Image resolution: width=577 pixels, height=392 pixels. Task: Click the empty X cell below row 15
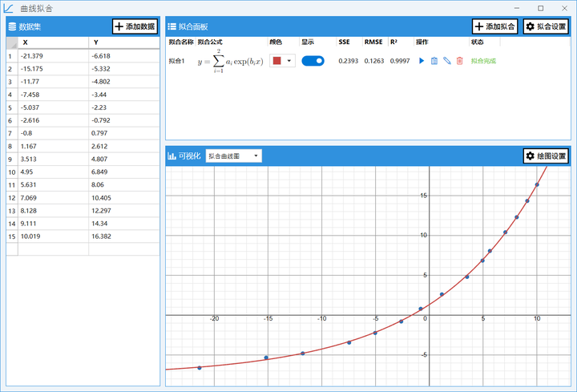(53, 249)
